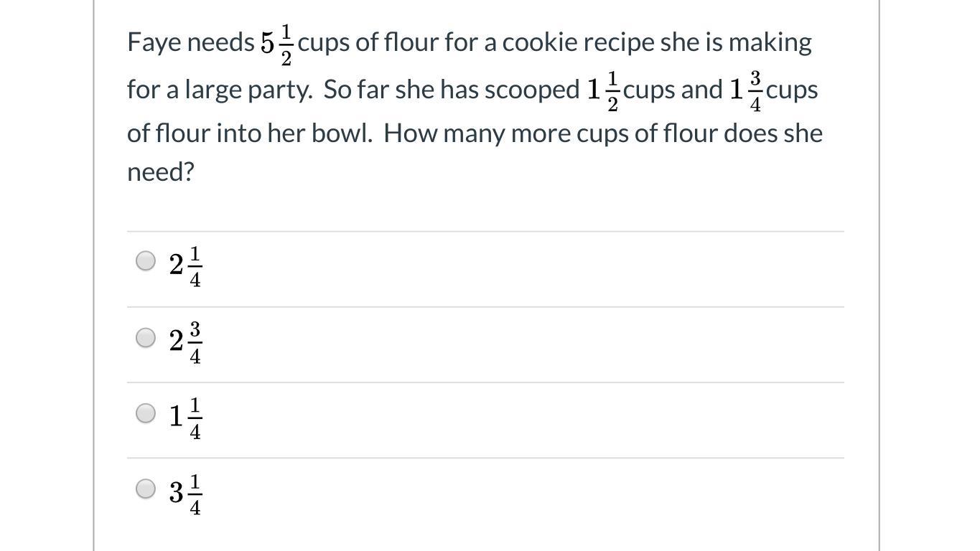This screenshot has height=551, width=980.
Task: Click the 2 3/4 answer label text
Action: [186, 342]
